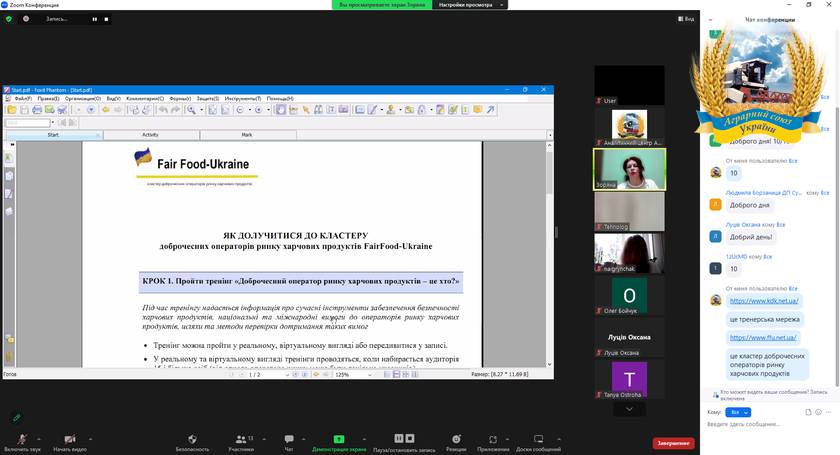Click Open folder icon in Foxit toolbar

[11, 110]
